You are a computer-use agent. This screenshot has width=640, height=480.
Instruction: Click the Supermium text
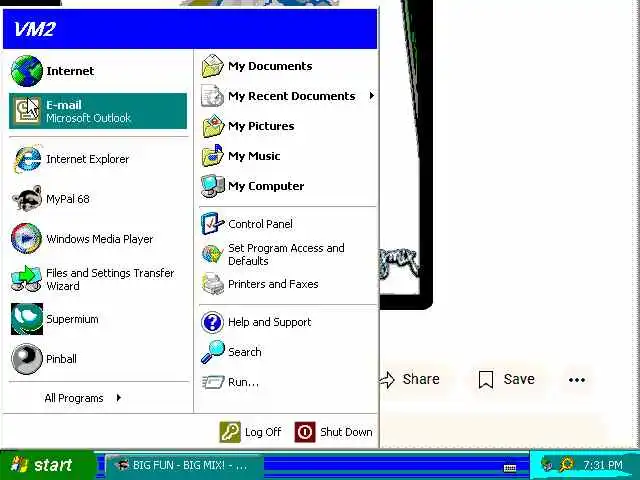[x=72, y=319]
